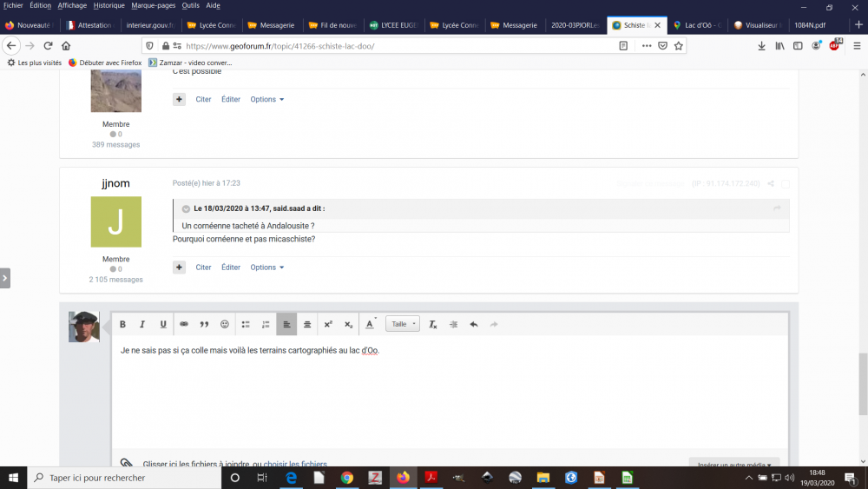Open the Historique menu
Screen dimensions: 868x489
[109, 5]
